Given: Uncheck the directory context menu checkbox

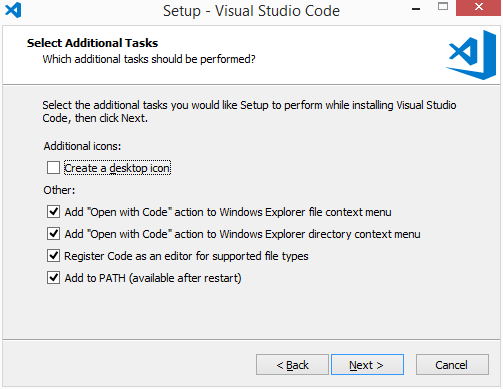Looking at the screenshot, I should pyautogui.click(x=53, y=234).
